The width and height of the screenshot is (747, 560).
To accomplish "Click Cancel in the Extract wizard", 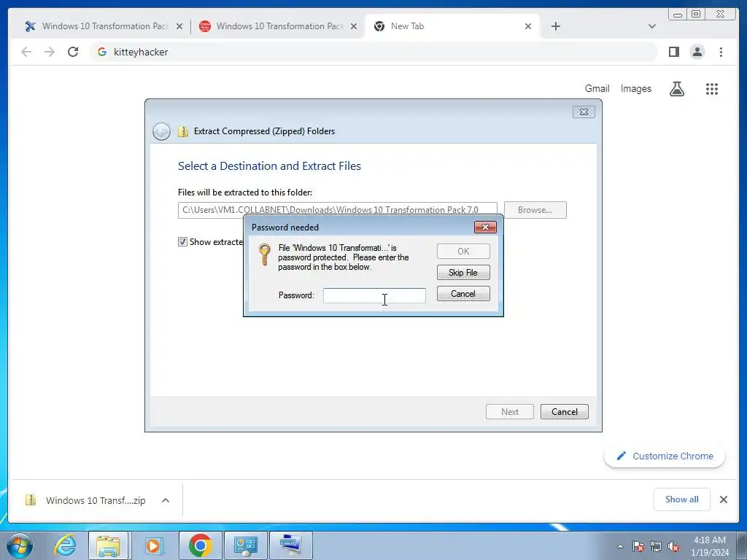I will [x=565, y=412].
